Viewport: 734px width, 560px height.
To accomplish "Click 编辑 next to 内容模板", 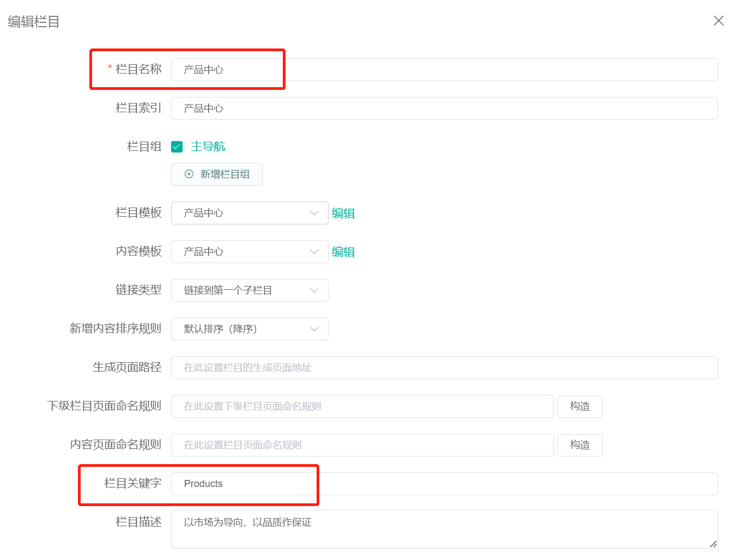I will pos(343,252).
